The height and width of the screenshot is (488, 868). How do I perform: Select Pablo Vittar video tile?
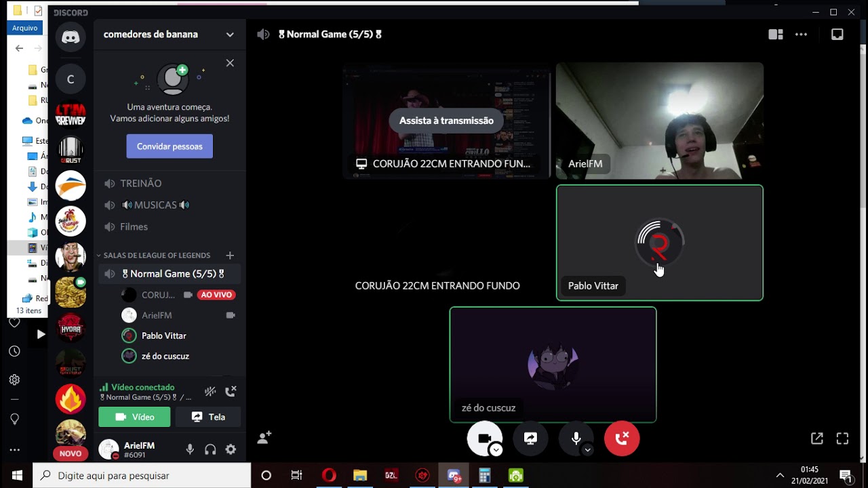coord(660,243)
